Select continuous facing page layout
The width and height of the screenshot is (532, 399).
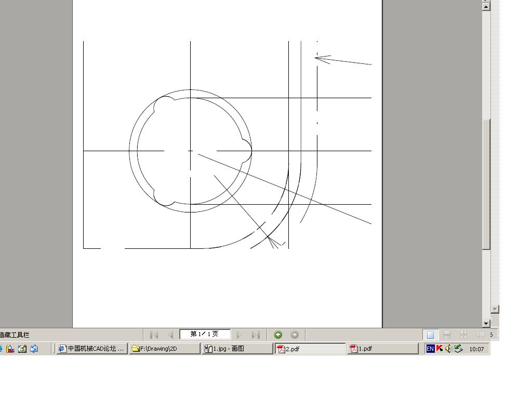pos(463,335)
